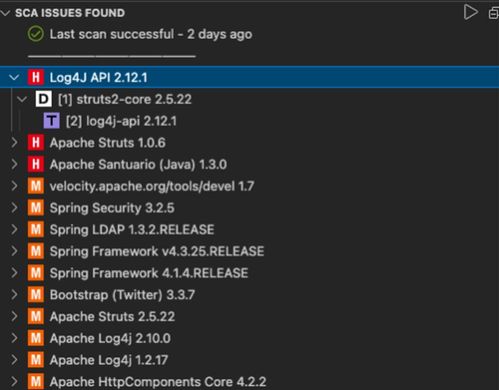
Task: Collapse the Log4J API 2.12.1 node
Action: 14,78
